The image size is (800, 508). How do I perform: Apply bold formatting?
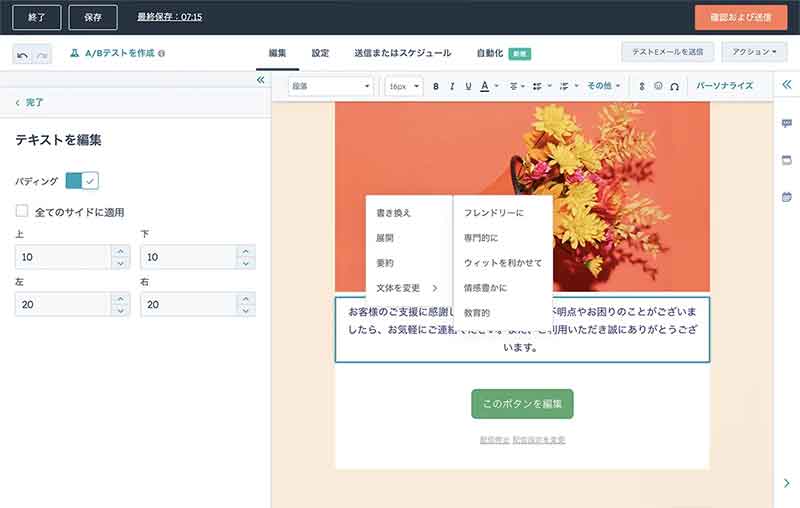(436, 86)
